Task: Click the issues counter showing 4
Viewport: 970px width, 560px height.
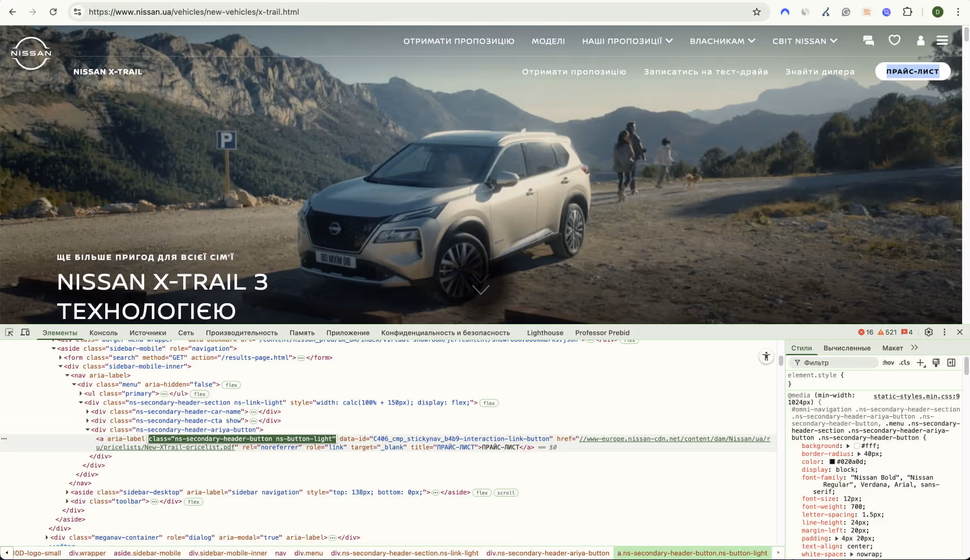Action: click(x=907, y=332)
